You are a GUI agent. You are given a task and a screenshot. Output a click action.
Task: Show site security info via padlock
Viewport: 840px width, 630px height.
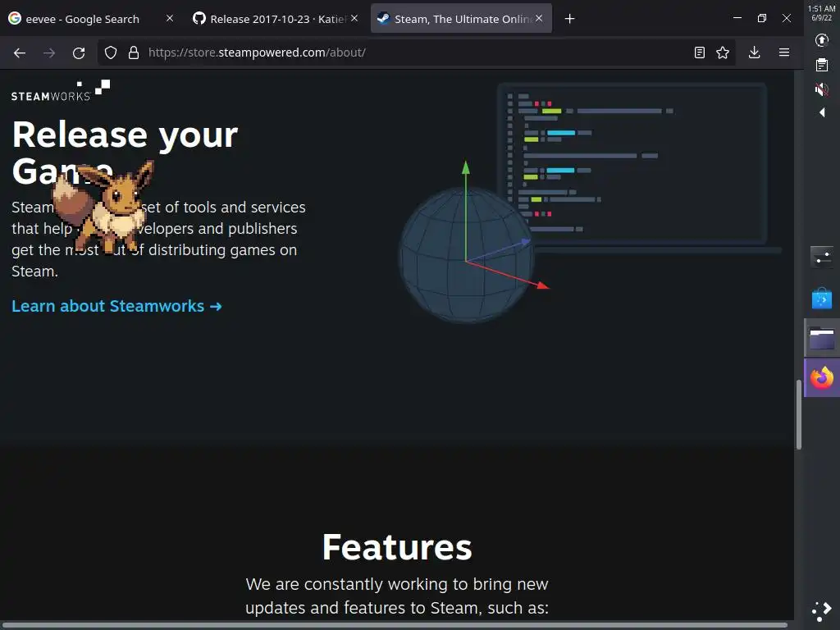[x=134, y=52]
